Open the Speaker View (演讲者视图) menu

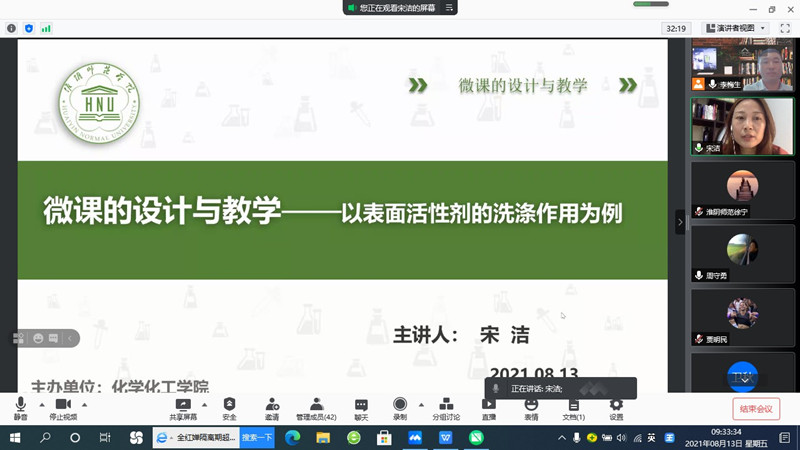(x=736, y=28)
